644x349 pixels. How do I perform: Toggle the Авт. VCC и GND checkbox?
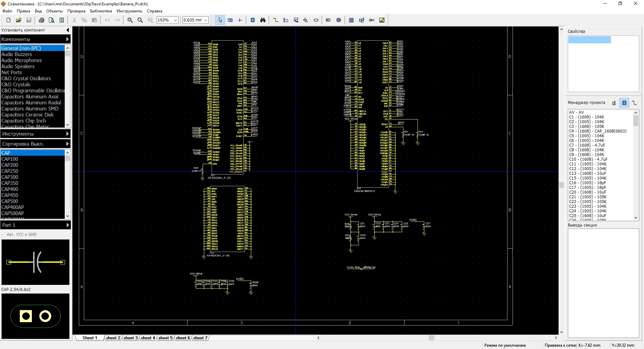(4, 235)
